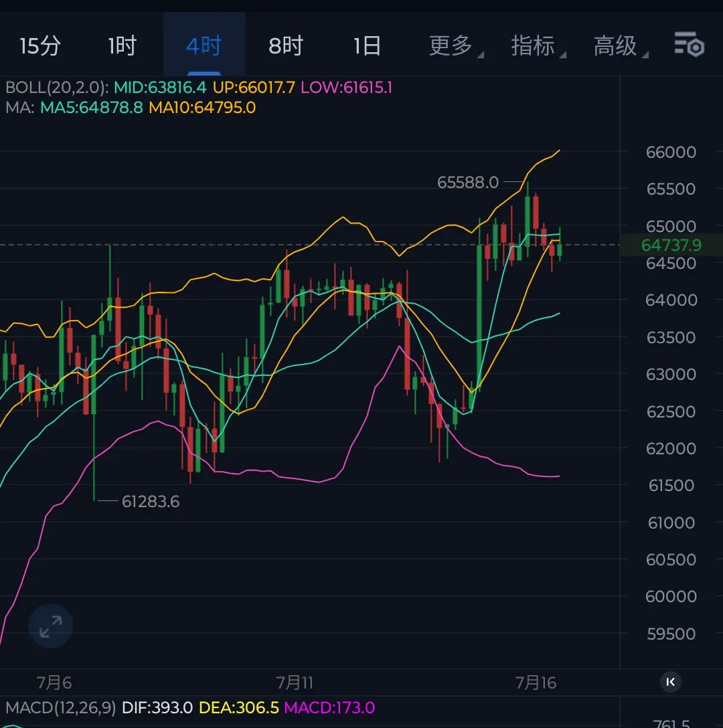Image resolution: width=723 pixels, height=728 pixels.
Task: Open the MACD(12,26,9) indicator label
Action: (60, 707)
